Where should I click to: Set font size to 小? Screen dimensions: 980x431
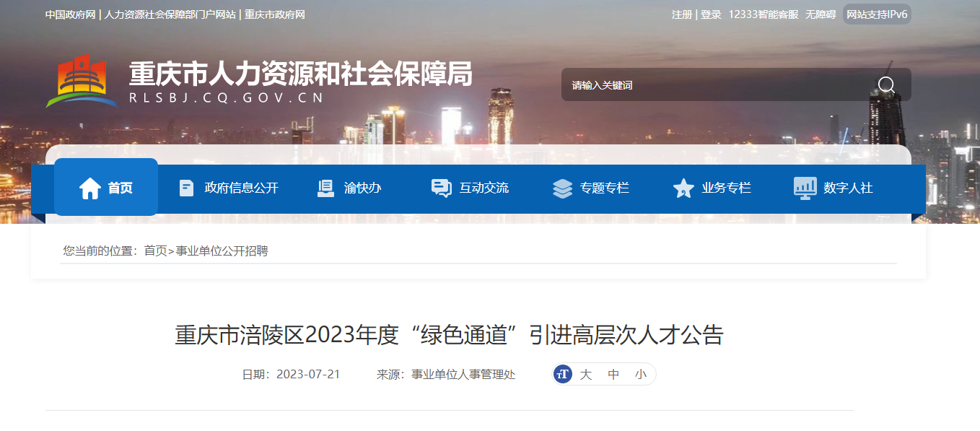tap(641, 375)
